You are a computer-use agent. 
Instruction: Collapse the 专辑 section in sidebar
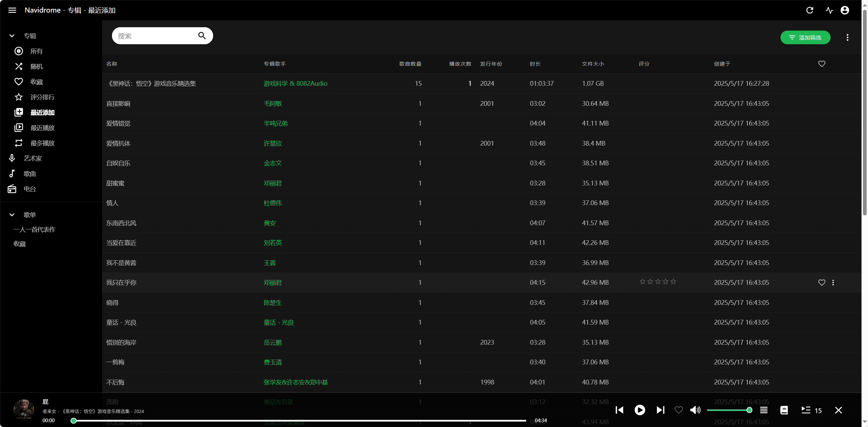tap(12, 36)
